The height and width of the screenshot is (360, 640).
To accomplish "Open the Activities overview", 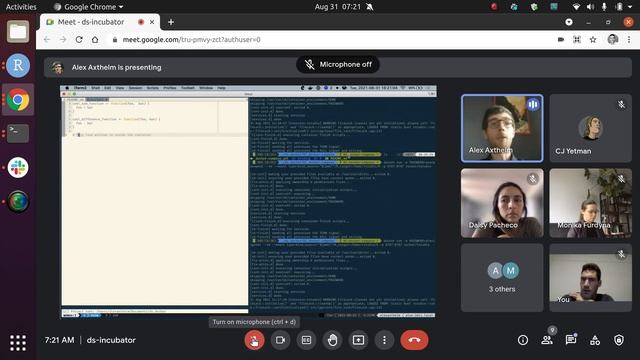I will click(21, 7).
